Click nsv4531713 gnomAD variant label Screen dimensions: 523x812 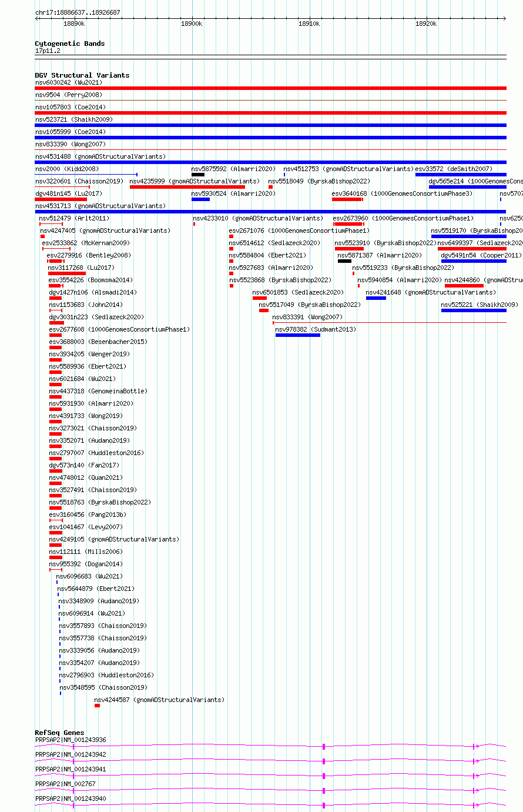click(100, 206)
